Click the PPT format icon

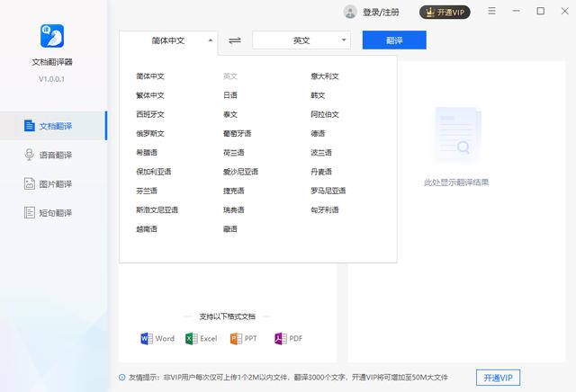[x=236, y=338]
